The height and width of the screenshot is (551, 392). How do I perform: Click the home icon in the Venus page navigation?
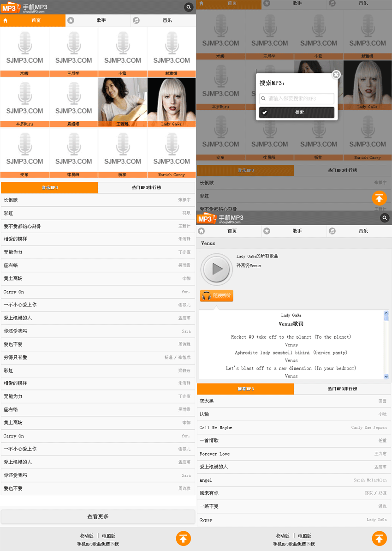(201, 231)
